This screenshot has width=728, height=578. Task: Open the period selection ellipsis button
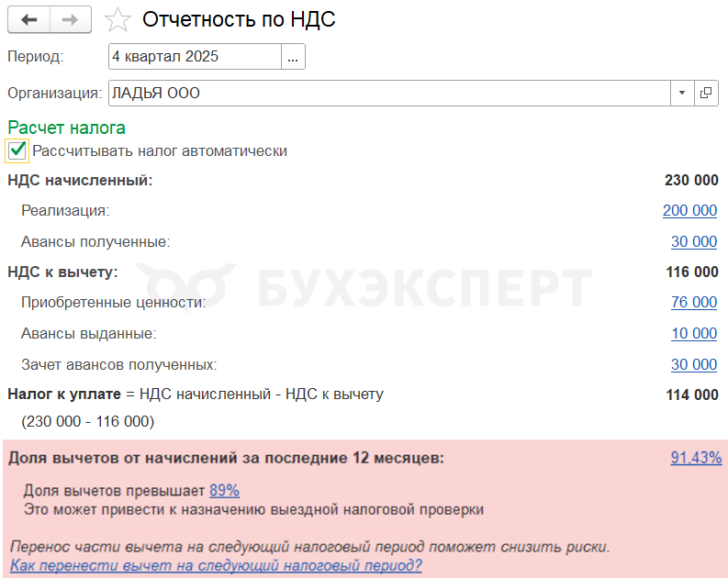(293, 57)
